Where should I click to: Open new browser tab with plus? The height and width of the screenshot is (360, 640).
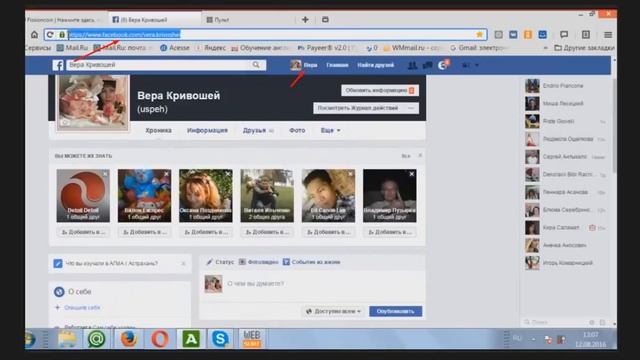point(305,20)
